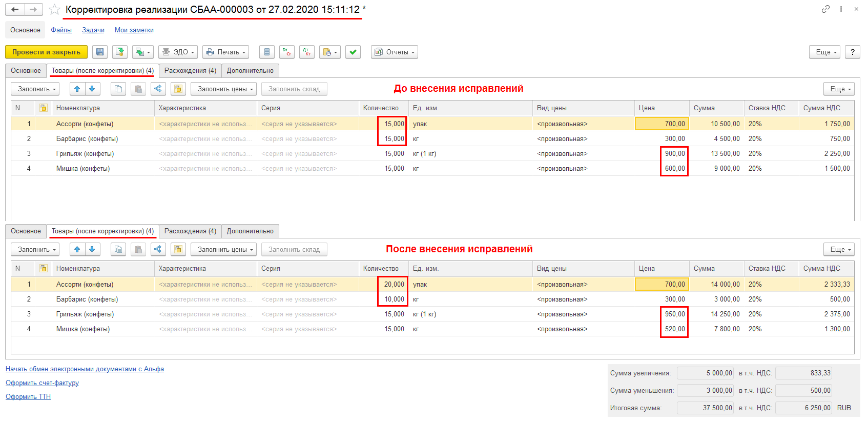Switch to Расхождения (4) tab in upper tab strip

(190, 70)
